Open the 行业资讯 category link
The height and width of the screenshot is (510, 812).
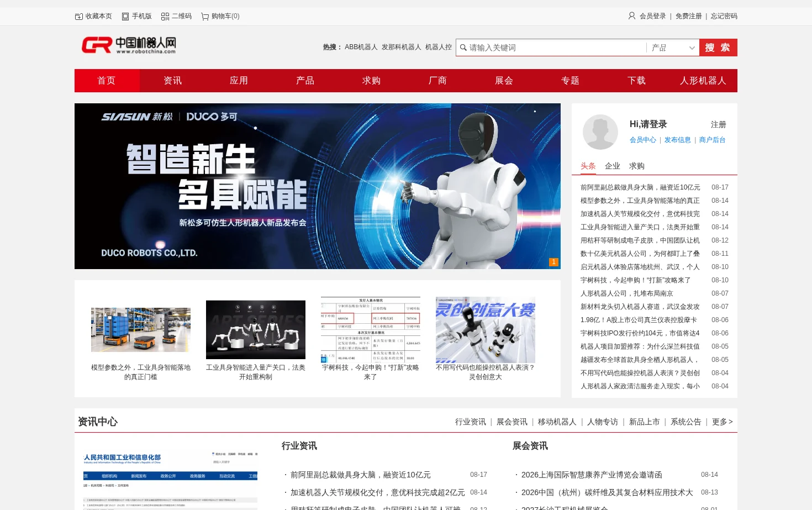471,422
